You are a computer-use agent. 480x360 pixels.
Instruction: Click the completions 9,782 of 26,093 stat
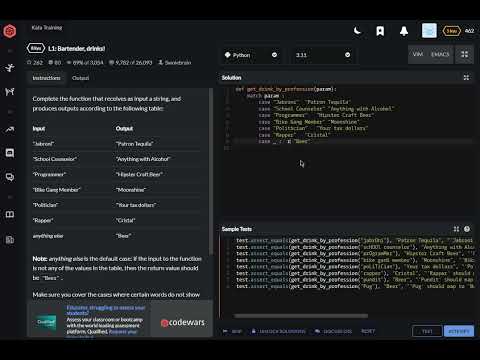point(131,63)
